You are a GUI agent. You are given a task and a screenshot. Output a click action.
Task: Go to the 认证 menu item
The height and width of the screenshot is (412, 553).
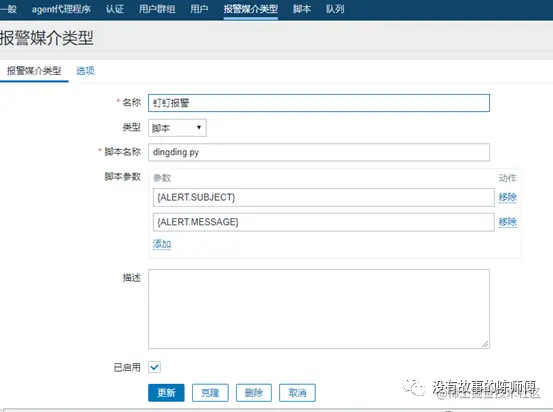115,9
